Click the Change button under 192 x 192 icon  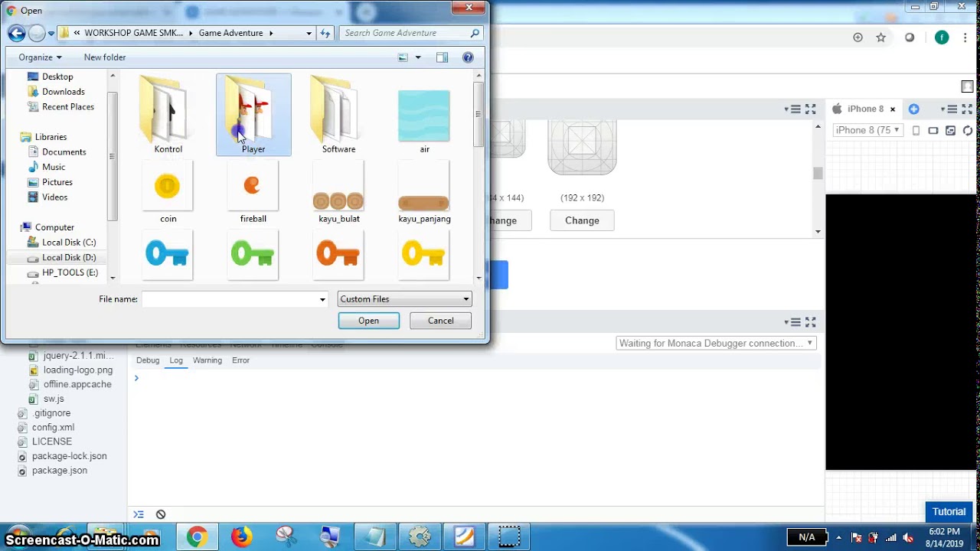[x=582, y=220]
